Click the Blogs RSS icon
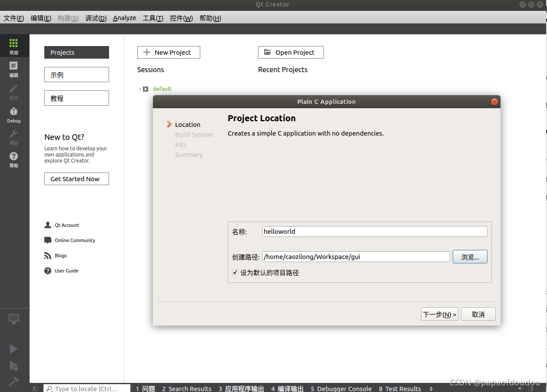This screenshot has height=392, width=547. (48, 256)
